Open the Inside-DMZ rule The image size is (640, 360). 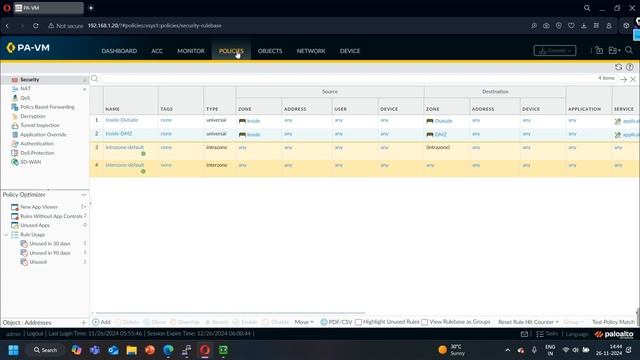[x=118, y=133]
